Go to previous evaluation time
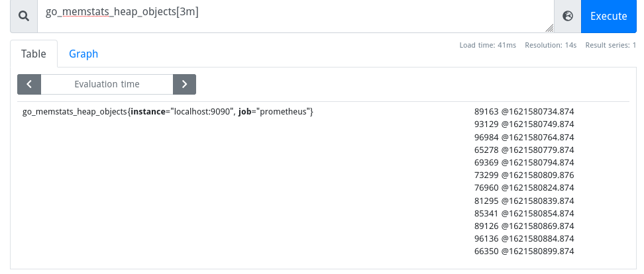The image size is (644, 274). [x=29, y=84]
